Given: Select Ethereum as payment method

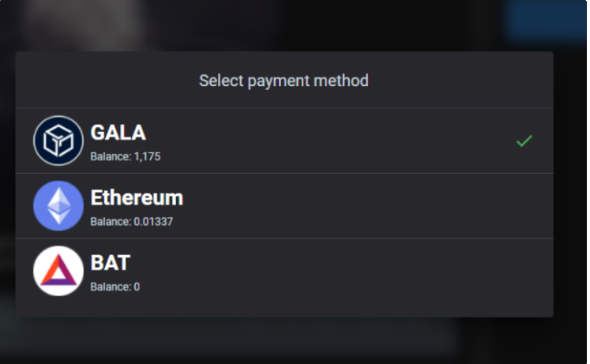Looking at the screenshot, I should (284, 206).
